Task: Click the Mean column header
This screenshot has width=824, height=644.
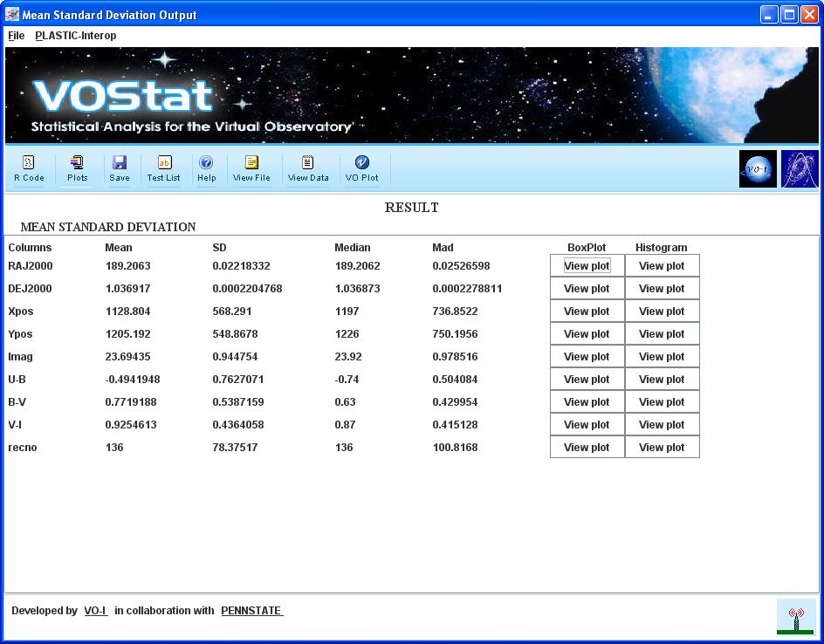Action: click(x=119, y=248)
